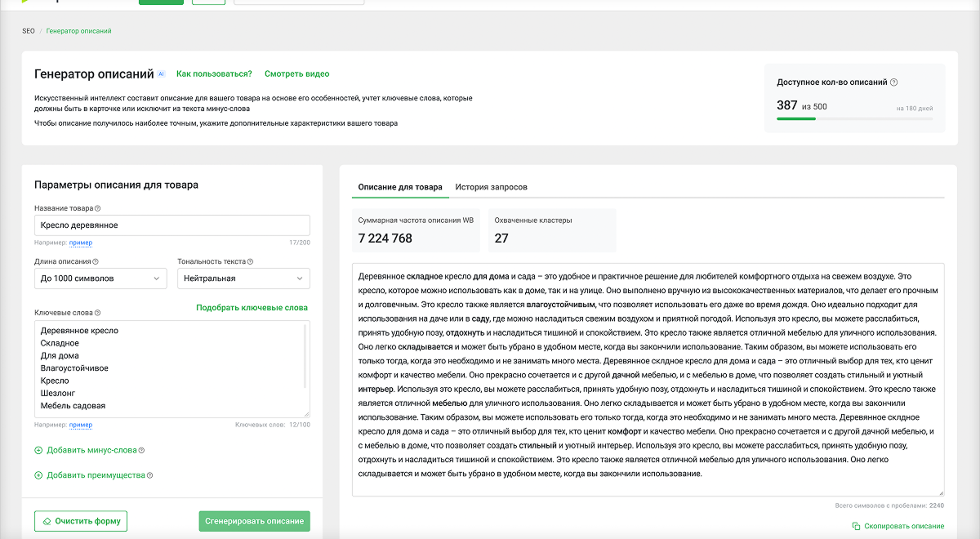Click the product name field "Кресло деревянное"
The image size is (980, 539).
coord(172,225)
